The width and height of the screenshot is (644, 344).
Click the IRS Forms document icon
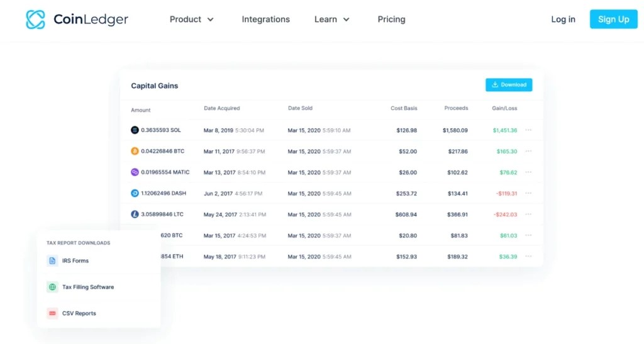(x=52, y=260)
